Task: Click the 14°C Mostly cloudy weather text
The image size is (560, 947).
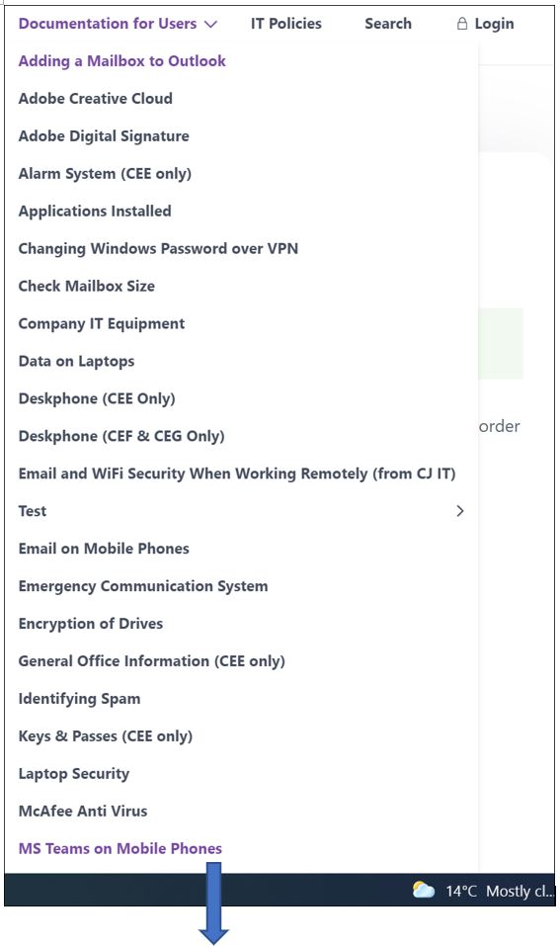Action: 500,891
